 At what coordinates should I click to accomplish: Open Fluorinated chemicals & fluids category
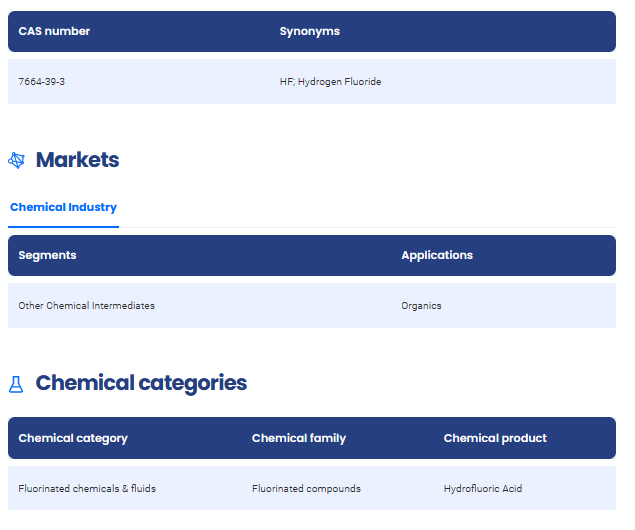(87, 489)
